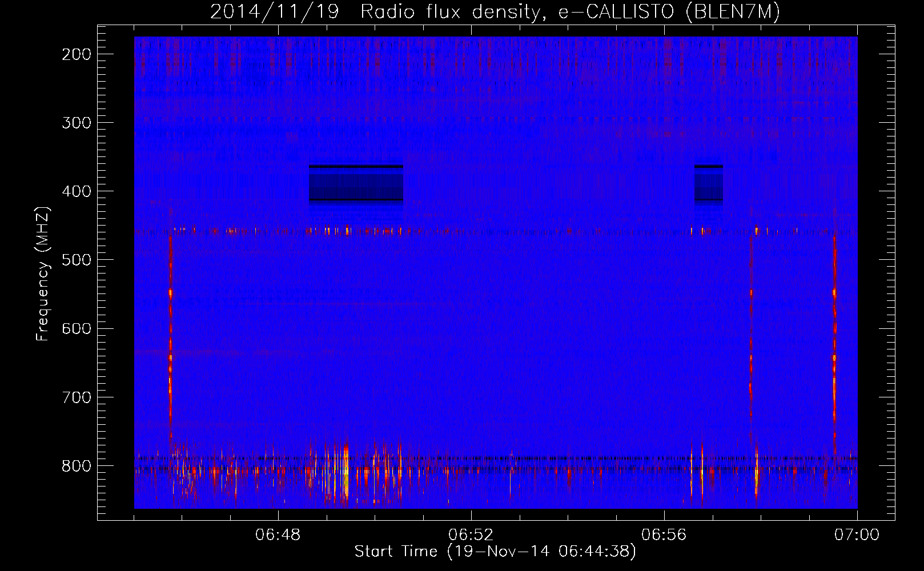Image resolution: width=924 pixels, height=571 pixels.
Task: Click the 06:56 time tick label
Action: pos(664,535)
